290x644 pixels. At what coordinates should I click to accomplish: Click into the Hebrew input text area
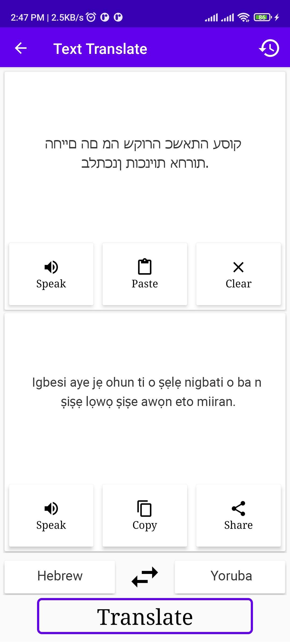click(145, 153)
